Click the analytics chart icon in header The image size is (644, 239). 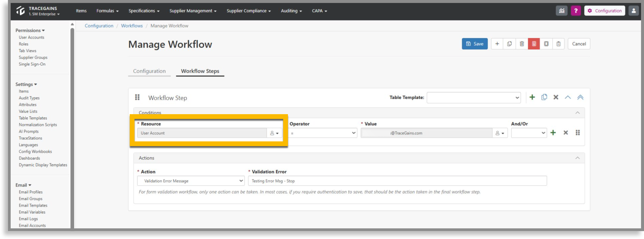[561, 11]
